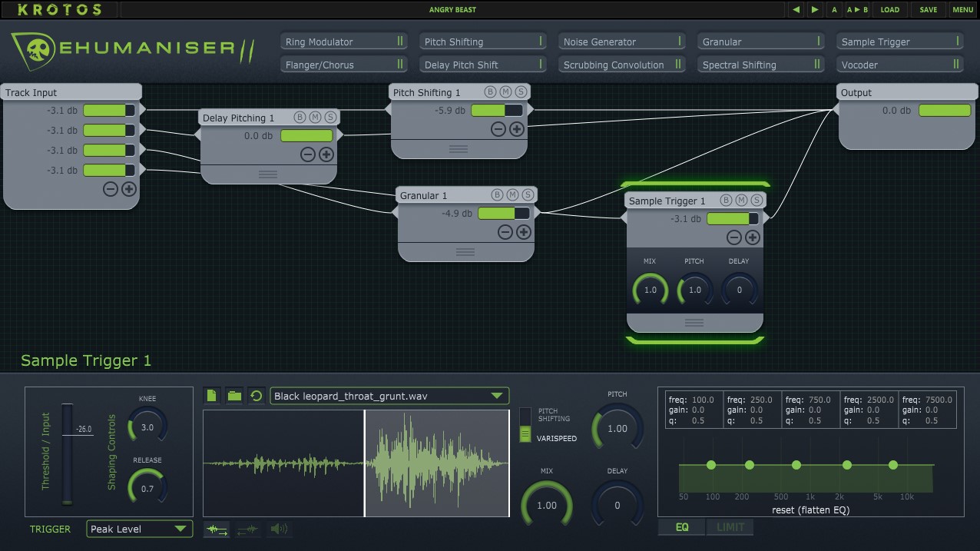
Task: Solo the Sample Trigger 1 node
Action: click(x=757, y=201)
